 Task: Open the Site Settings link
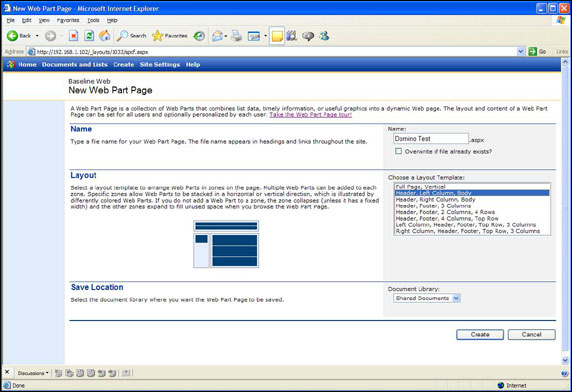coord(160,65)
